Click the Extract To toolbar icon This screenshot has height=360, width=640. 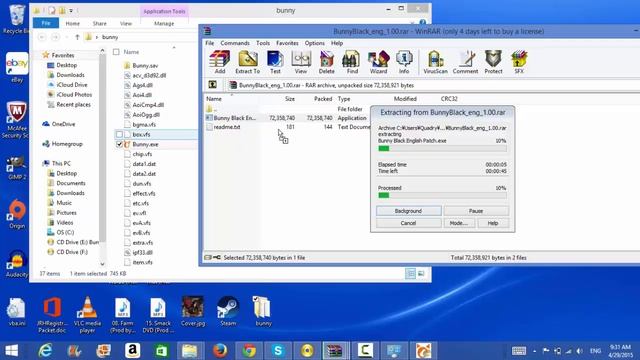[x=247, y=62]
